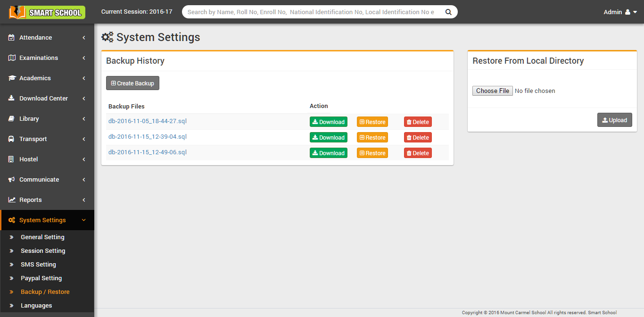Screen dimensions: 644x317
Task: Select the Examinations book icon
Action: pos(11,58)
